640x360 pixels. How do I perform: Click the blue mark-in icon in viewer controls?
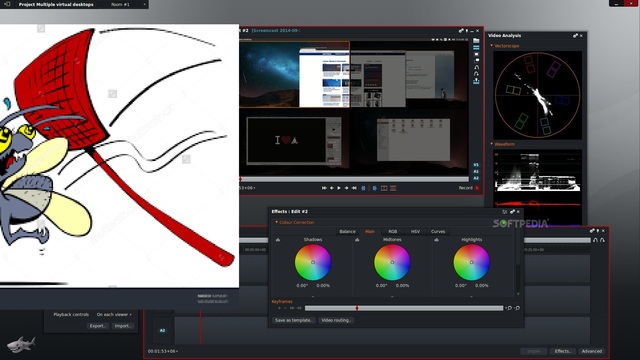363,188
